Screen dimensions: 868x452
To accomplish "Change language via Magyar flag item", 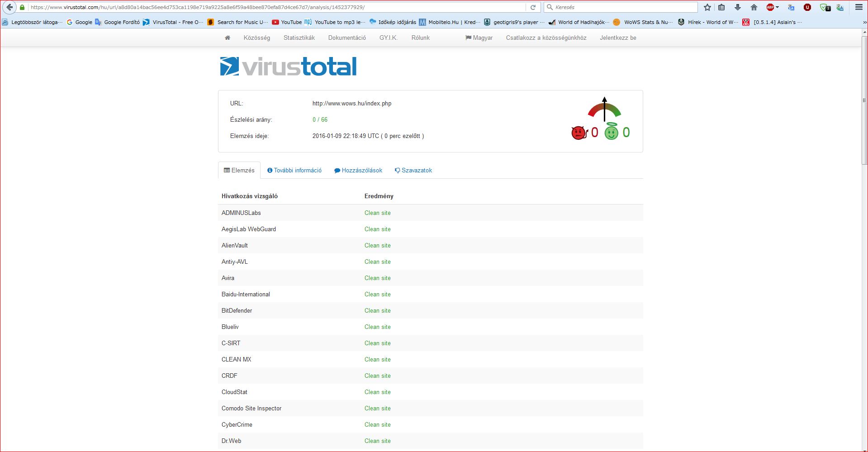I will (x=479, y=38).
